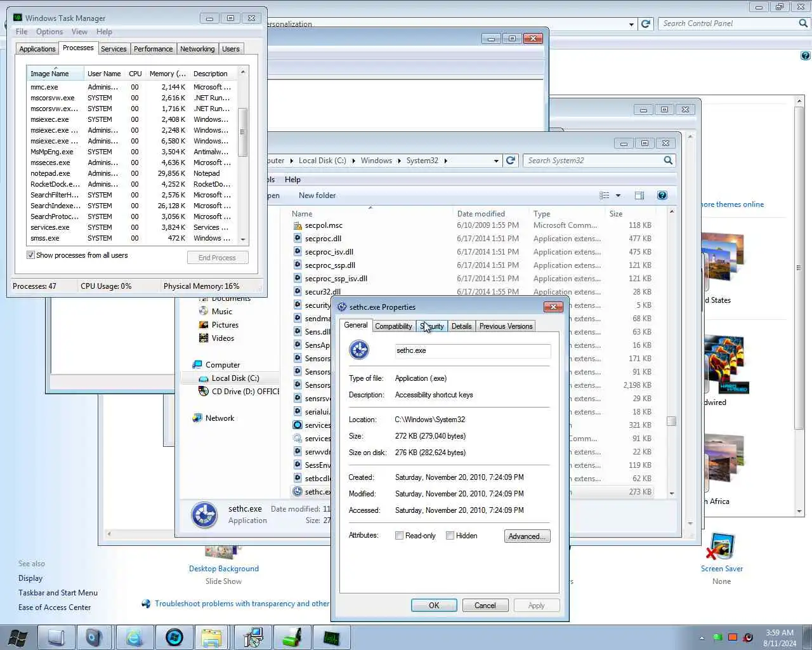Click the Search Control Panel input field
The height and width of the screenshot is (650, 812).
pyautogui.click(x=728, y=23)
